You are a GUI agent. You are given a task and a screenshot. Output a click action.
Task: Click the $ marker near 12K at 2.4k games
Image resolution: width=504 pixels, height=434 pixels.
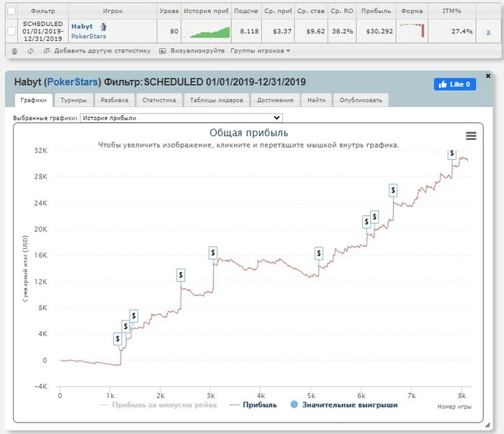[181, 276]
